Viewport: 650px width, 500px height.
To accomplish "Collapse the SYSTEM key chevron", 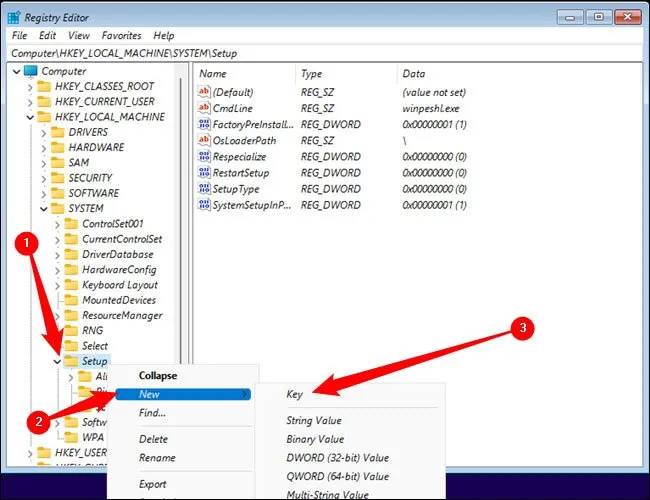I will point(42,209).
